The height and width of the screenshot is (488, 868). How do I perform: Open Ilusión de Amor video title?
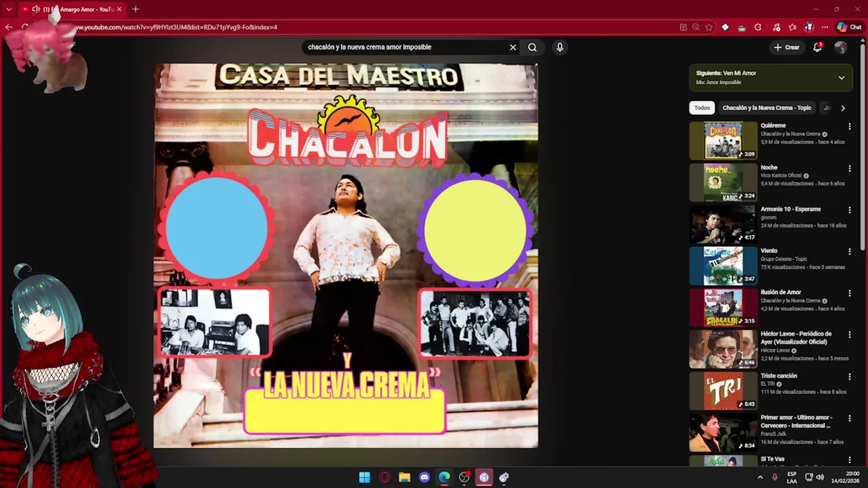point(781,293)
